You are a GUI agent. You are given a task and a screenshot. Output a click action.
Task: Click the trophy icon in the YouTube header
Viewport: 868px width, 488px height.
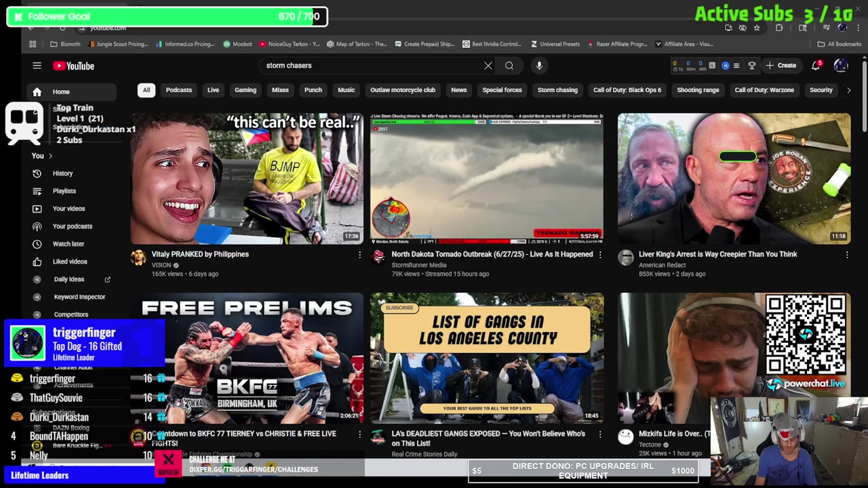(x=751, y=66)
